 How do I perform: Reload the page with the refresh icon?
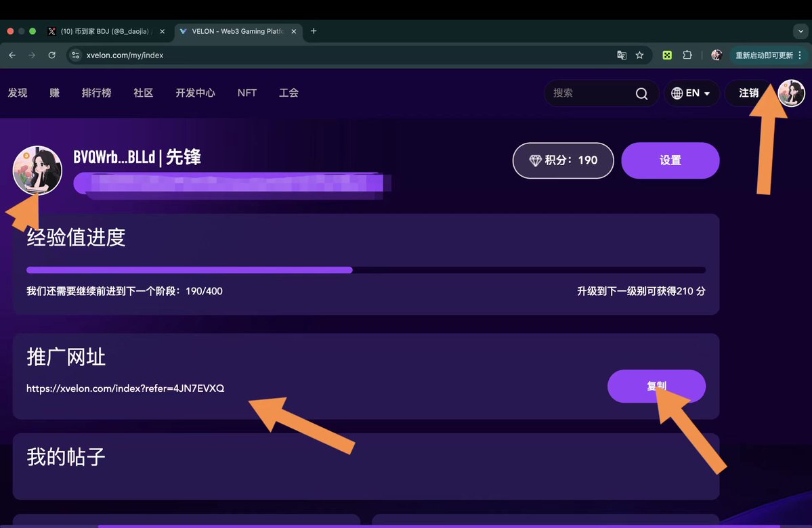(51, 55)
